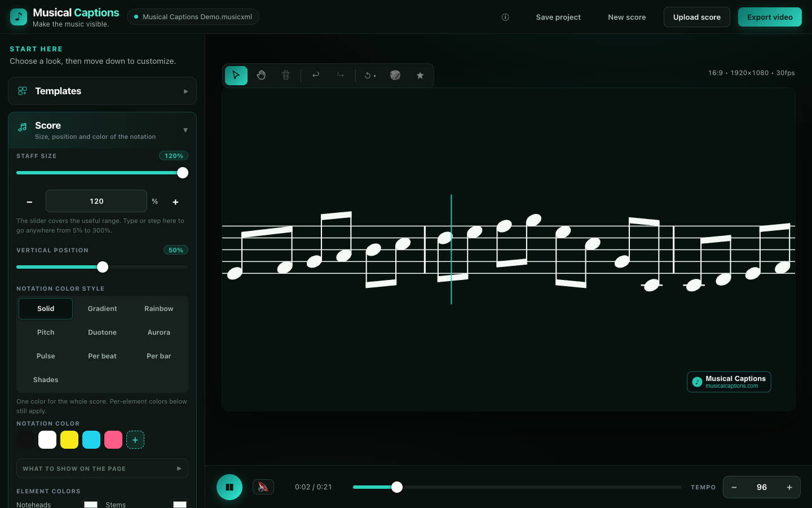Pick the pink notation color swatch
Image resolution: width=812 pixels, height=508 pixels.
(113, 440)
